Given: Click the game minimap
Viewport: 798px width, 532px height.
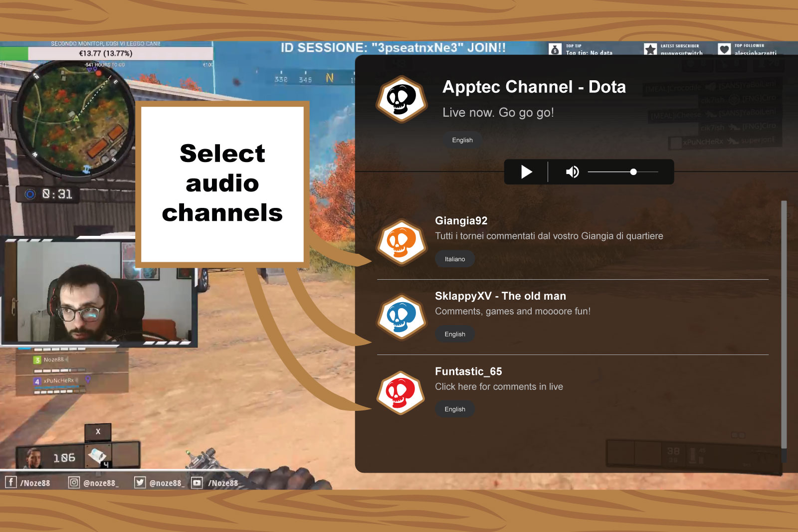Looking at the screenshot, I should pyautogui.click(x=75, y=120).
